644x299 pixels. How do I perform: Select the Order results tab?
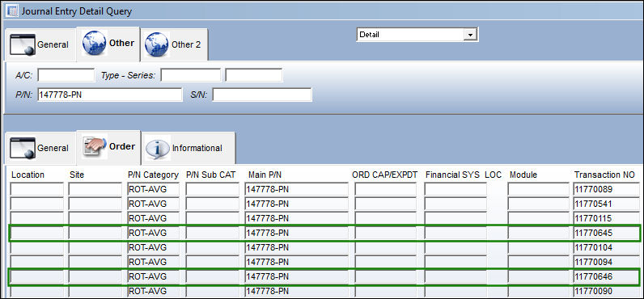tap(109, 146)
